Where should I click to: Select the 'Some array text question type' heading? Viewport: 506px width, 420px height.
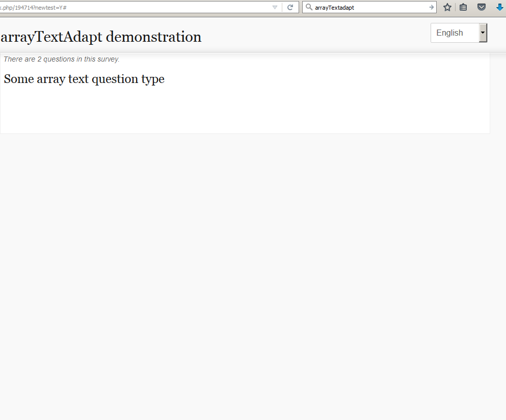84,79
